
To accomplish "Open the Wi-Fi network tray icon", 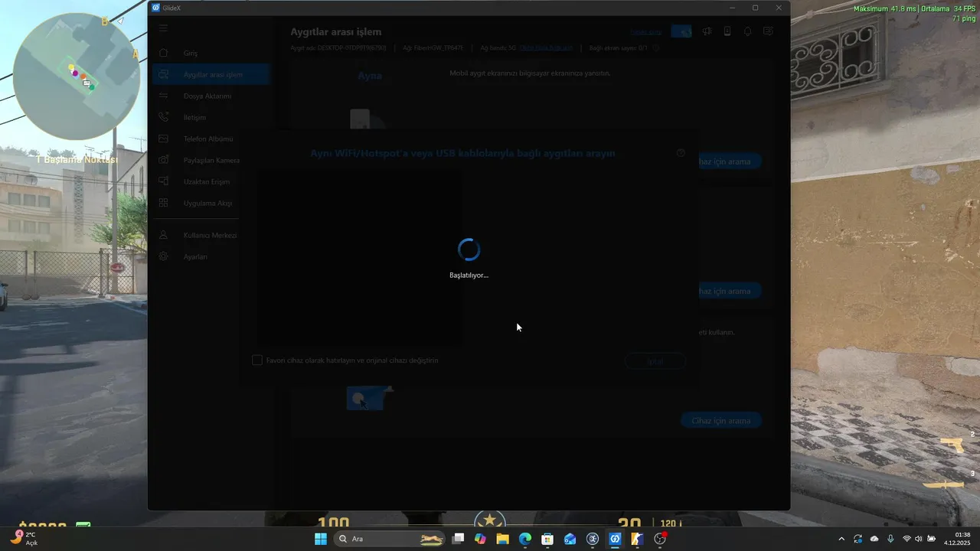I will [x=906, y=539].
